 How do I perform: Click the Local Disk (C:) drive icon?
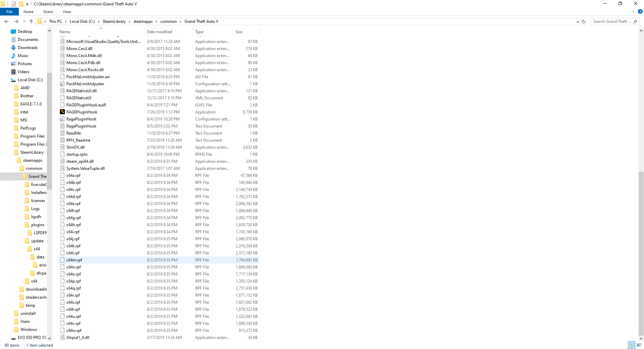13,80
